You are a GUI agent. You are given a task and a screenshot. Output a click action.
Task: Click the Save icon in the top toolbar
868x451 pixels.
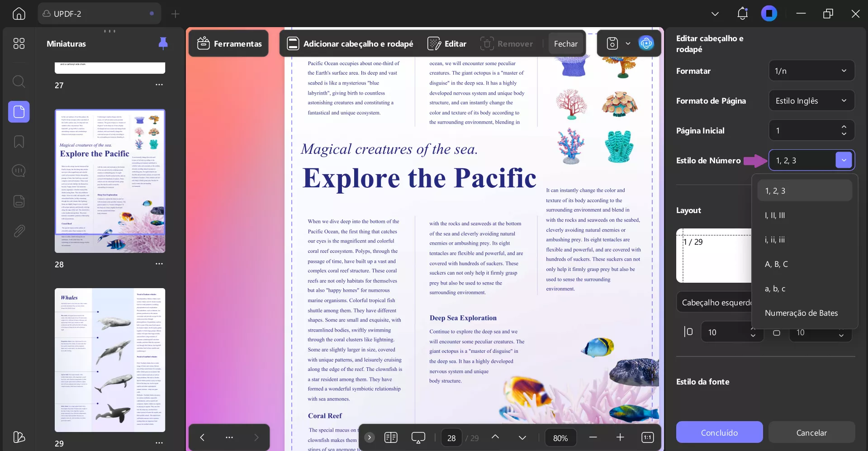[612, 43]
